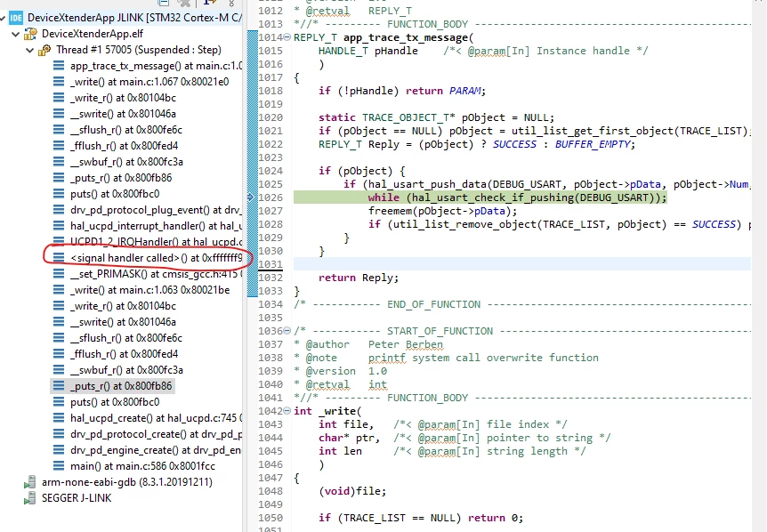Click stack frame icon beside main() entry
Image resolution: width=767 pixels, height=532 pixels.
click(x=59, y=466)
